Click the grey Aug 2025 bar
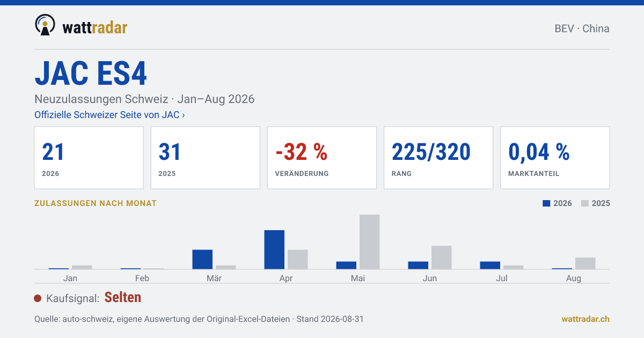Screen dimensions: 644x338 [586, 263]
